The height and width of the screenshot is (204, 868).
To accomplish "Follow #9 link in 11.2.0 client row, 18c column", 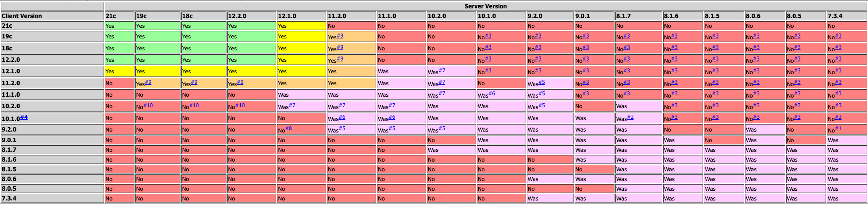I will 194,82.
